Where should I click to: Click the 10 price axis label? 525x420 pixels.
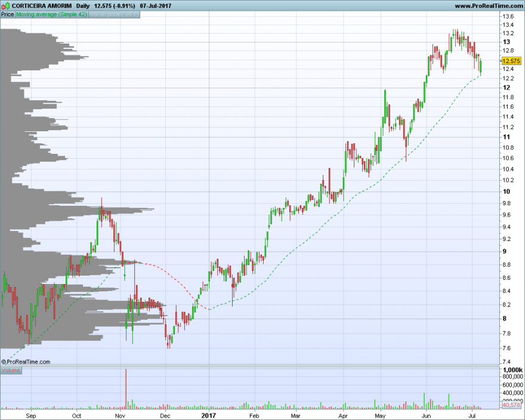(507, 192)
